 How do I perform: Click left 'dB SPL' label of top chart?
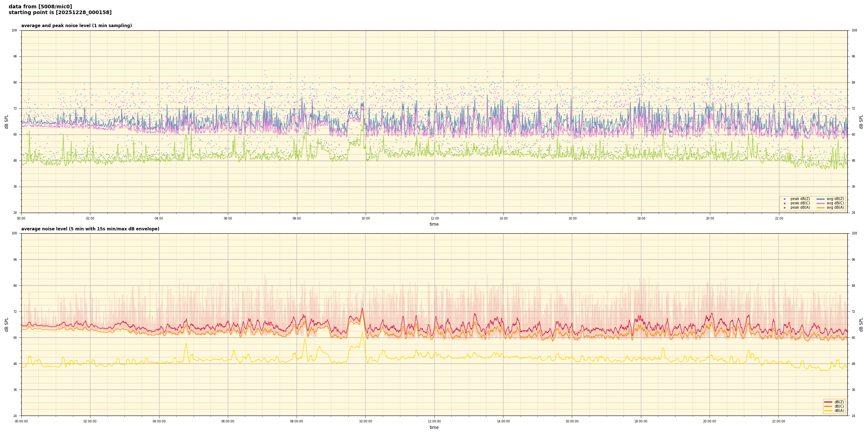click(x=7, y=122)
